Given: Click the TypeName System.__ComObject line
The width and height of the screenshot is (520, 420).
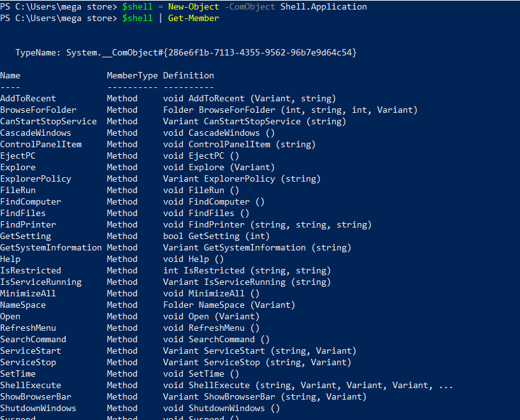Looking at the screenshot, I should pos(185,52).
